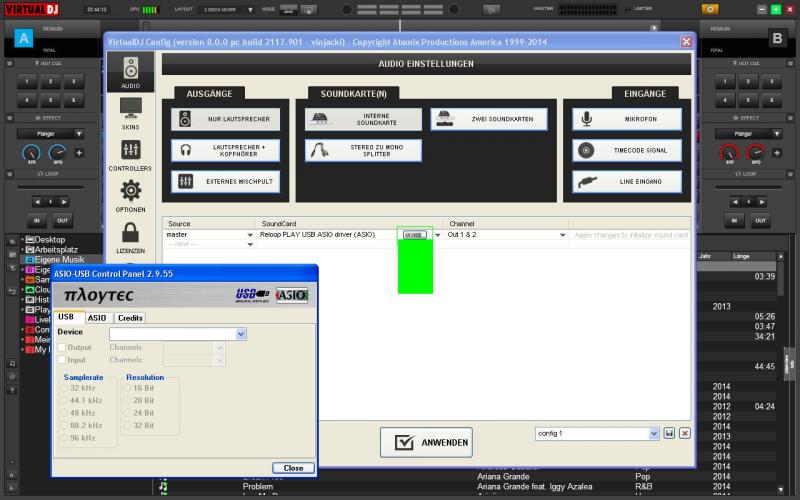This screenshot has width=800, height=500.
Task: Click left deck loop IN button
Action: (37, 221)
